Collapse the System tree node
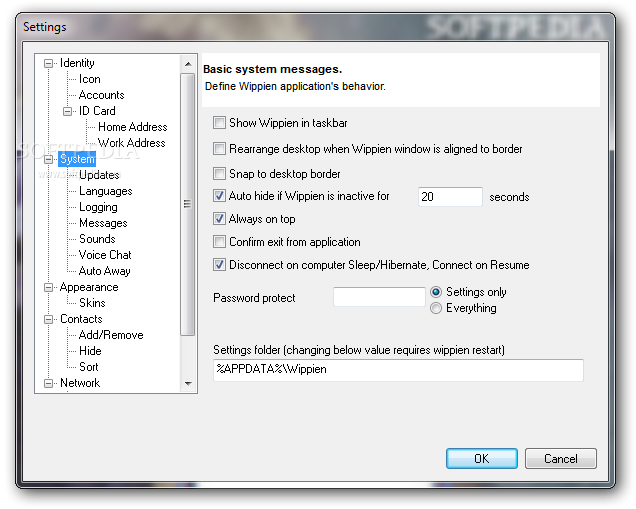The height and width of the screenshot is (509, 636). pyautogui.click(x=48, y=159)
